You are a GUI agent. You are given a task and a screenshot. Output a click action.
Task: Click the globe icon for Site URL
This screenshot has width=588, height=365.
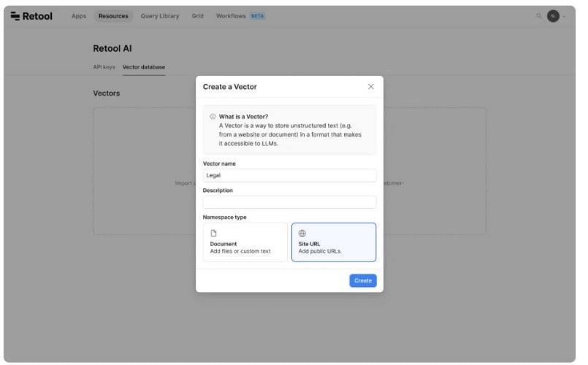[x=302, y=233]
